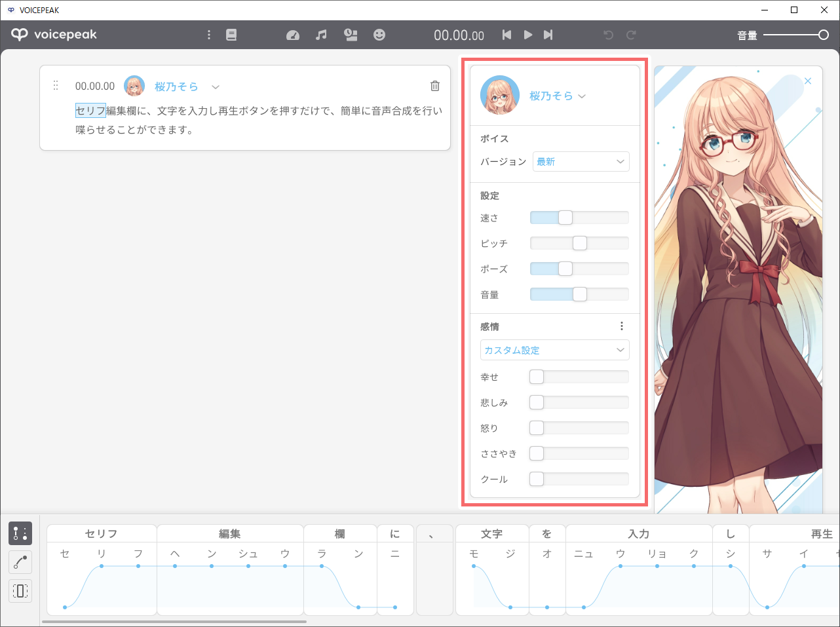Delete the line with trash icon
Image resolution: width=840 pixels, height=627 pixels.
435,86
